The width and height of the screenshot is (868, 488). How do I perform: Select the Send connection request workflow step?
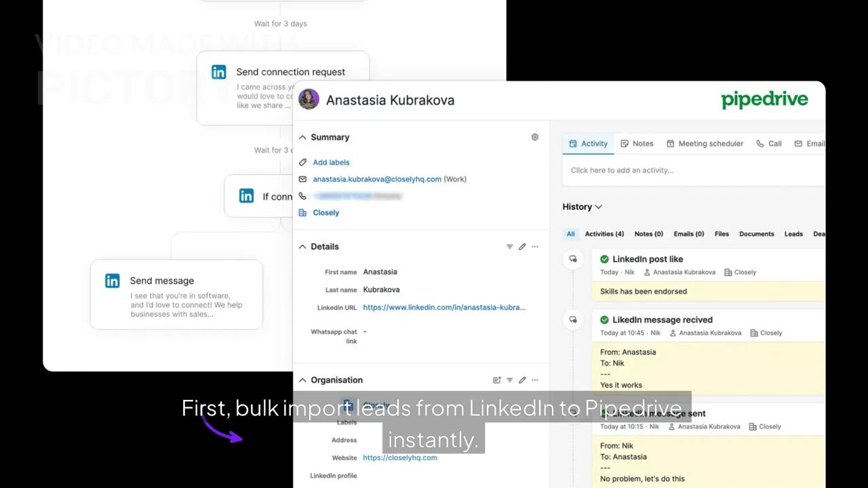coord(283,88)
